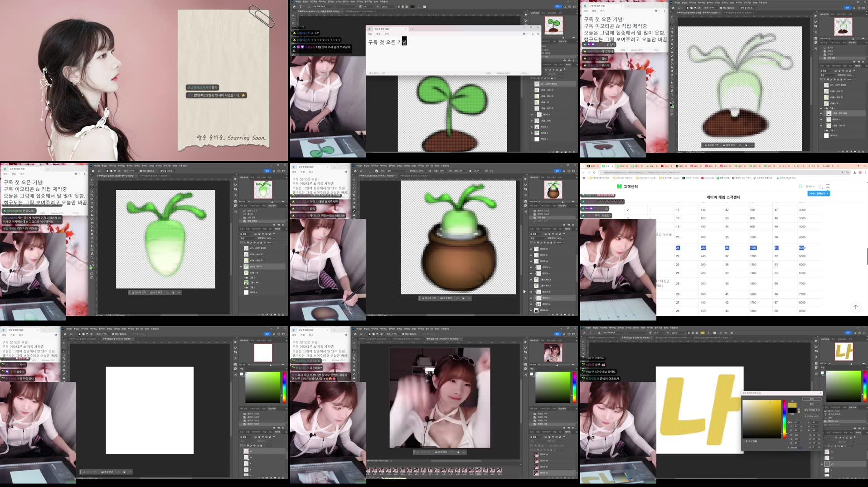Click the browser page scrollbar in the Naver frame
Screen dimensions: 868x487
coord(867,256)
